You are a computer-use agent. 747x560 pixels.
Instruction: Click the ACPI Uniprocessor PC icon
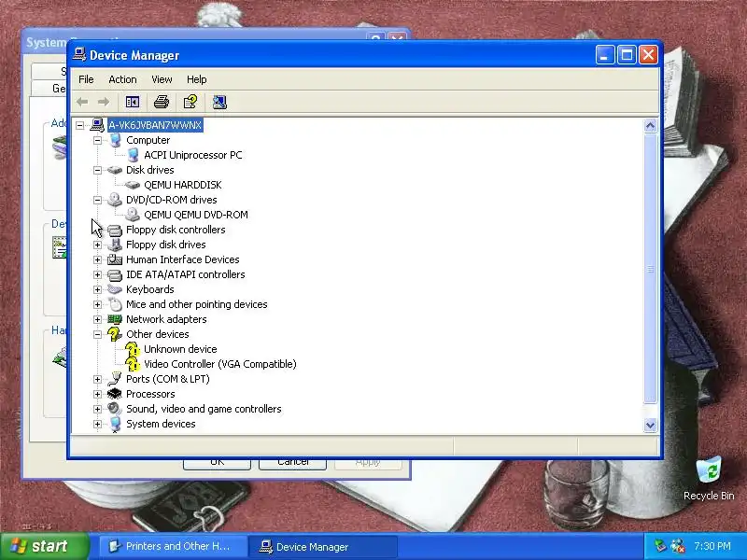pos(134,155)
